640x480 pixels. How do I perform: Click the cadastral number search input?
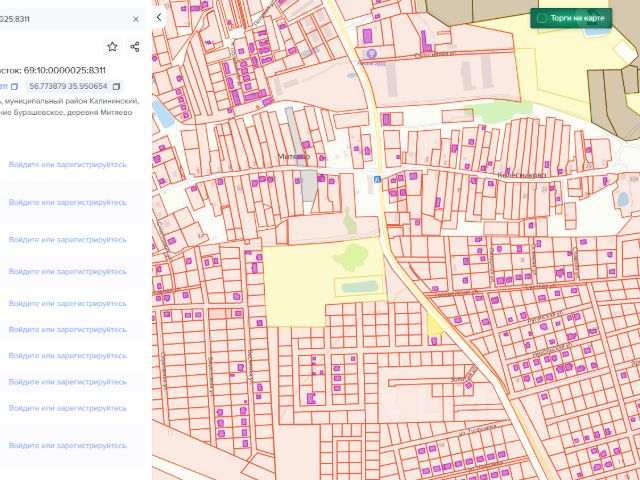pos(60,19)
